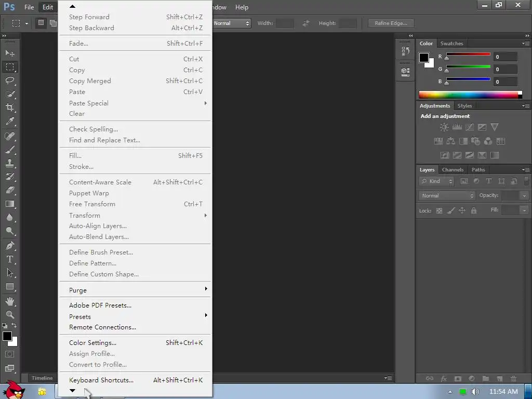Select the Gradient tool

10,204
